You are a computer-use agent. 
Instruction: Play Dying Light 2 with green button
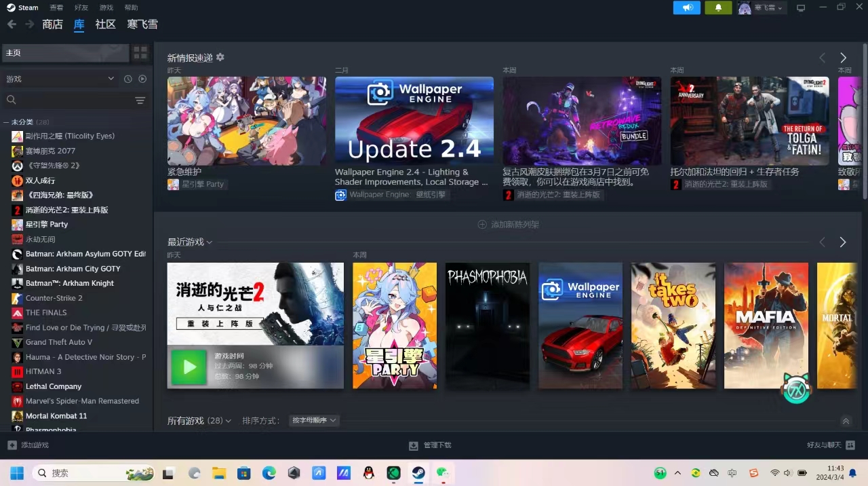pos(189,367)
